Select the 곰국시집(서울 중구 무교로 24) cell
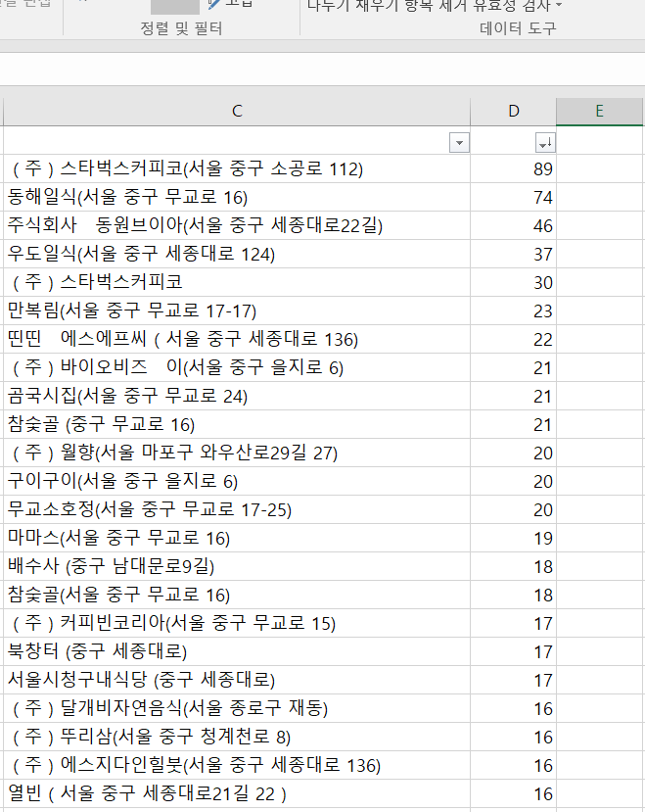The image size is (645, 812). tap(237, 396)
